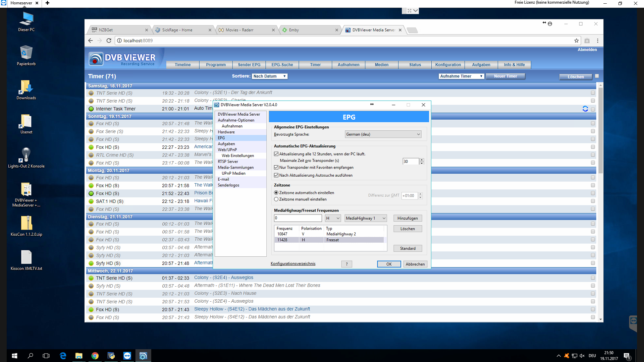Image resolution: width=644 pixels, height=362 pixels.
Task: Increase Maximale Zeit pro Transponder spinner
Action: [x=422, y=160]
